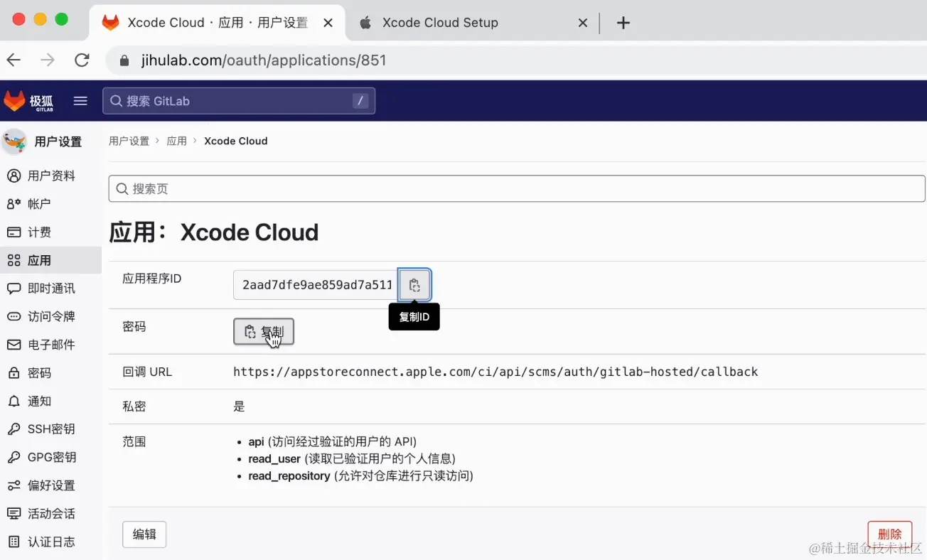Close the Xcode Cloud Setup tab
The image size is (927, 560).
(582, 23)
